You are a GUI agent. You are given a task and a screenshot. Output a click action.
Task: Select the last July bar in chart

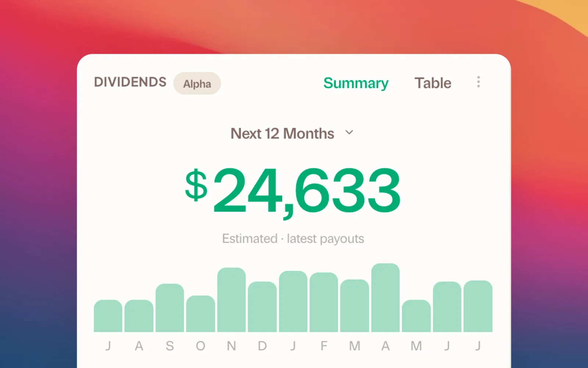pyautogui.click(x=478, y=306)
